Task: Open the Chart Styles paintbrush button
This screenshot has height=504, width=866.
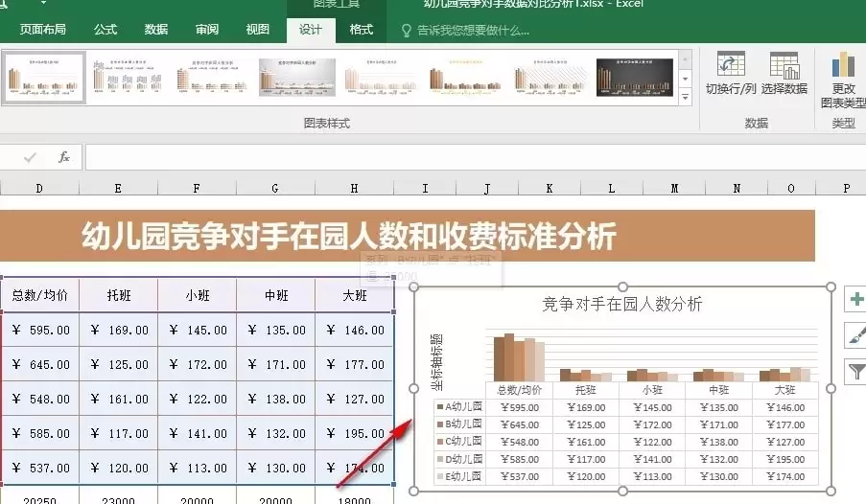Action: pos(856,335)
